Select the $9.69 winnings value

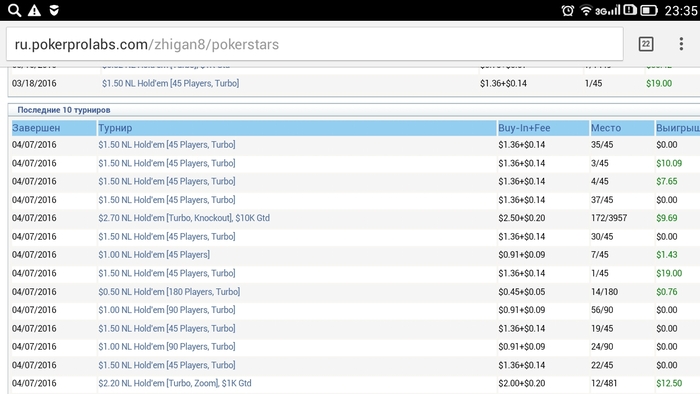point(667,218)
